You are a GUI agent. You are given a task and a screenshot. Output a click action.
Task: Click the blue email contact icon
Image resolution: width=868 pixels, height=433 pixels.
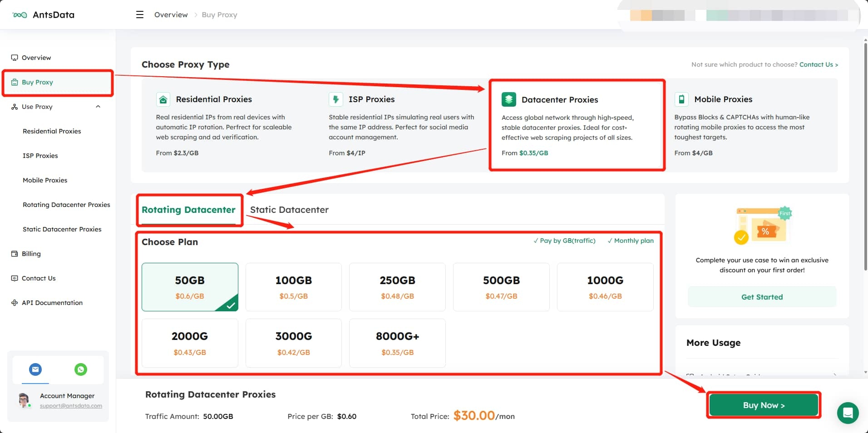pos(35,369)
